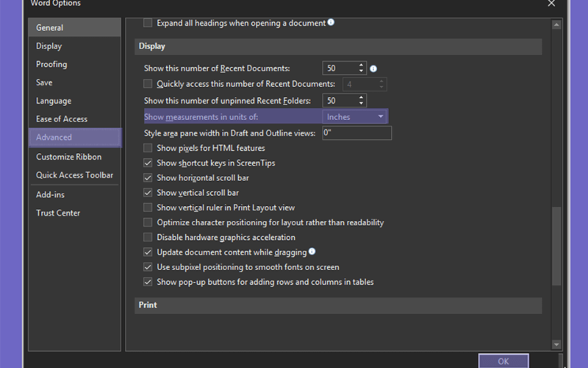This screenshot has height=368, width=588.
Task: Open the Trust Center category
Action: point(75,213)
